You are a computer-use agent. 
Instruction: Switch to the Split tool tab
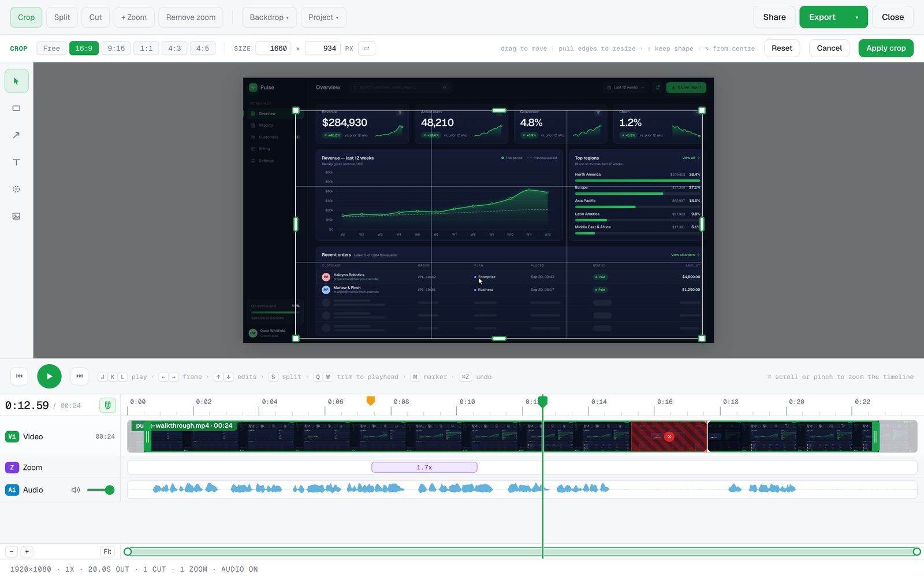pyautogui.click(x=62, y=17)
